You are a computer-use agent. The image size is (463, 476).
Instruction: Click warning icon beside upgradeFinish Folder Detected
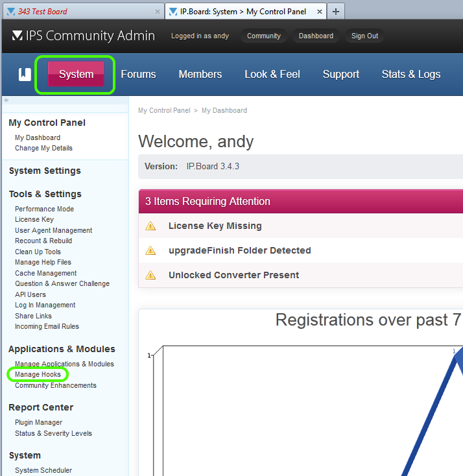(x=150, y=250)
